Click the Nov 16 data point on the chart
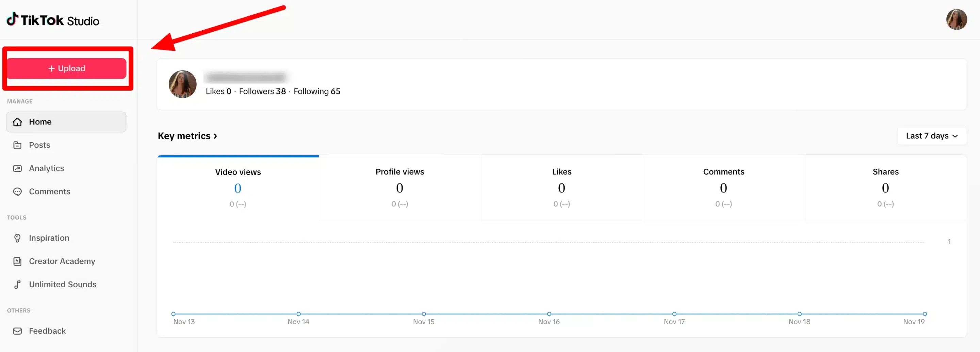The image size is (980, 352). point(549,314)
